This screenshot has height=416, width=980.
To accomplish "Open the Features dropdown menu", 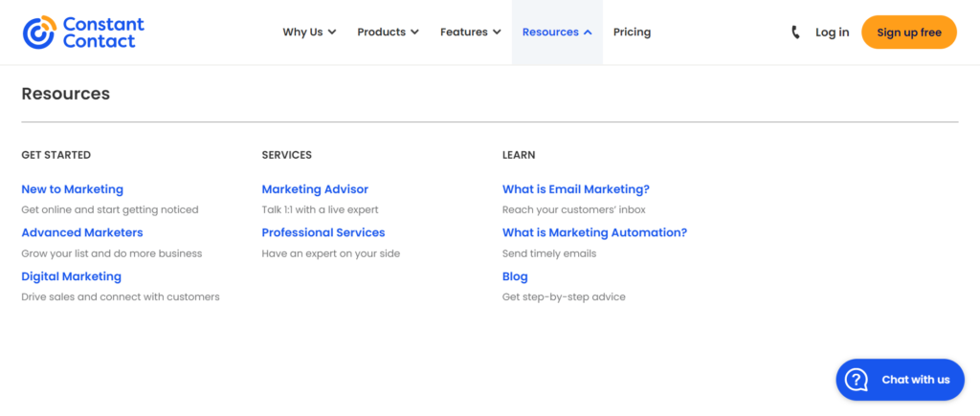I will (x=471, y=32).
